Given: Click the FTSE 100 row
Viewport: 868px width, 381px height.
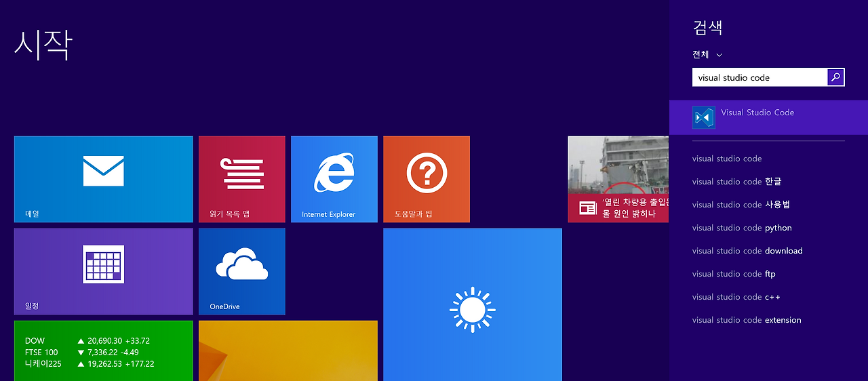Looking at the screenshot, I should (82, 353).
